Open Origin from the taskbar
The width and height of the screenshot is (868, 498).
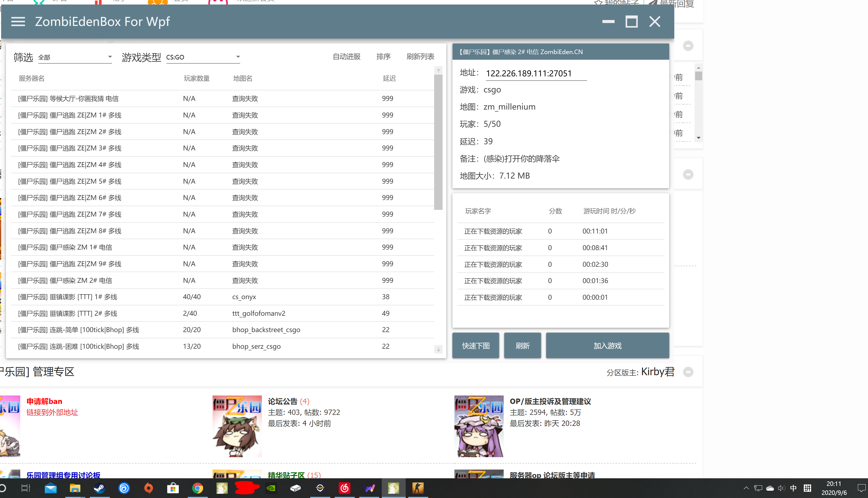[148, 488]
